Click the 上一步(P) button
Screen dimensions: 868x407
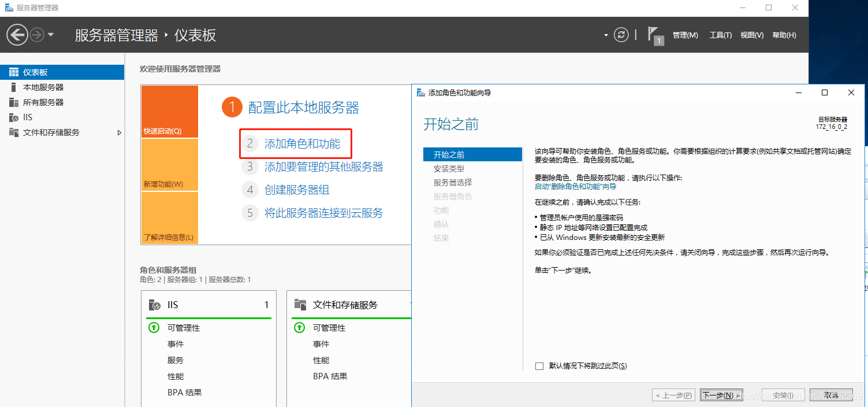673,395
